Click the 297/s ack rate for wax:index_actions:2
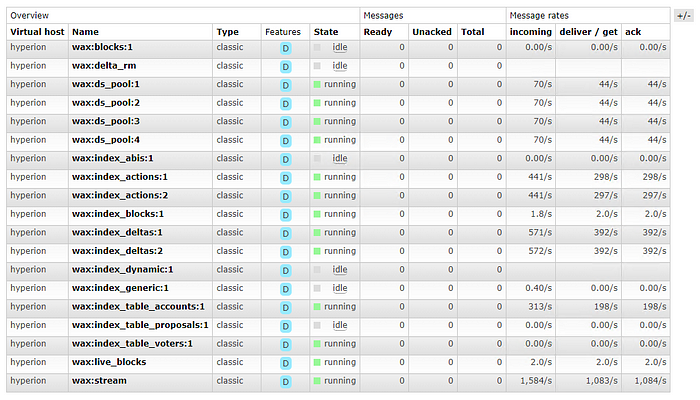The height and width of the screenshot is (400, 700). pyautogui.click(x=654, y=196)
